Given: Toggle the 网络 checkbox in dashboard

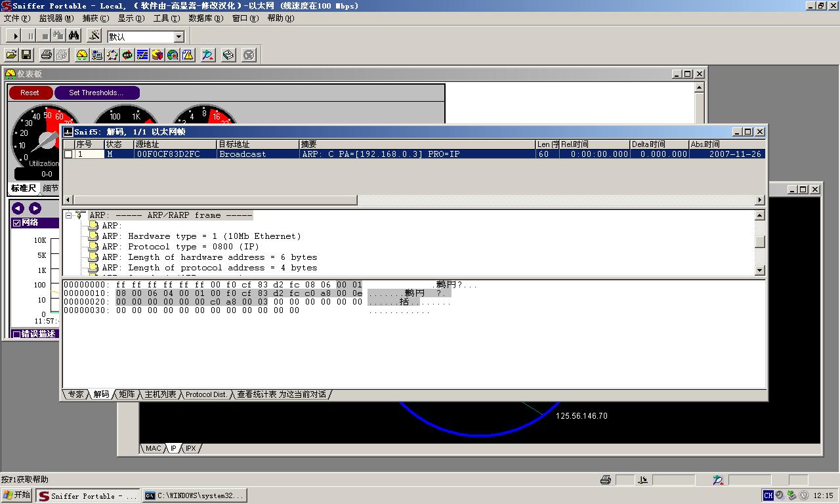Looking at the screenshot, I should 17,223.
